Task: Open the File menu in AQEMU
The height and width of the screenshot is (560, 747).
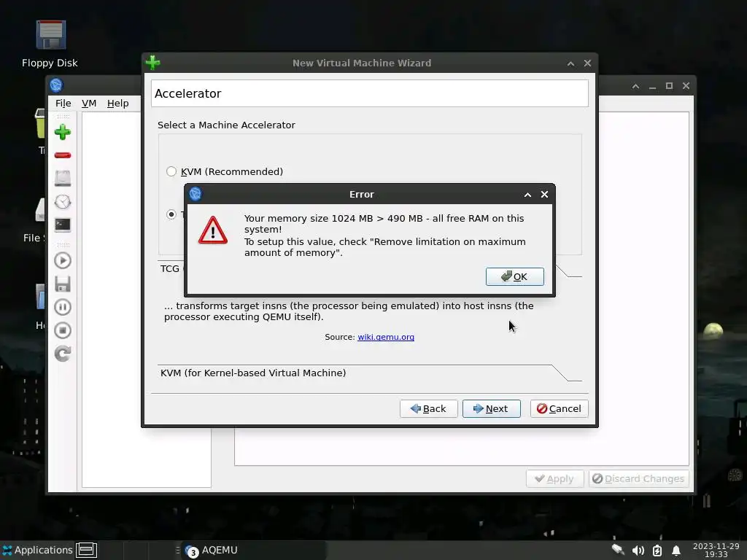Action: [63, 104]
